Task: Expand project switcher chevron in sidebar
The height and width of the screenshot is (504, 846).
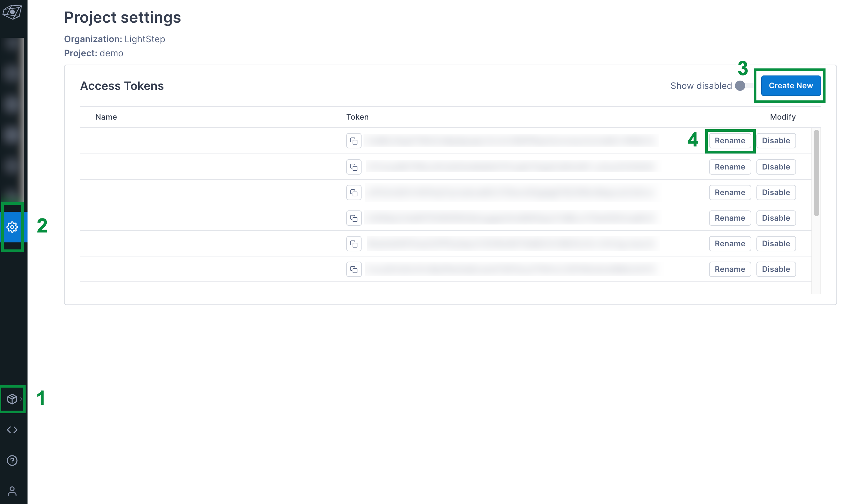Action: coord(21,399)
